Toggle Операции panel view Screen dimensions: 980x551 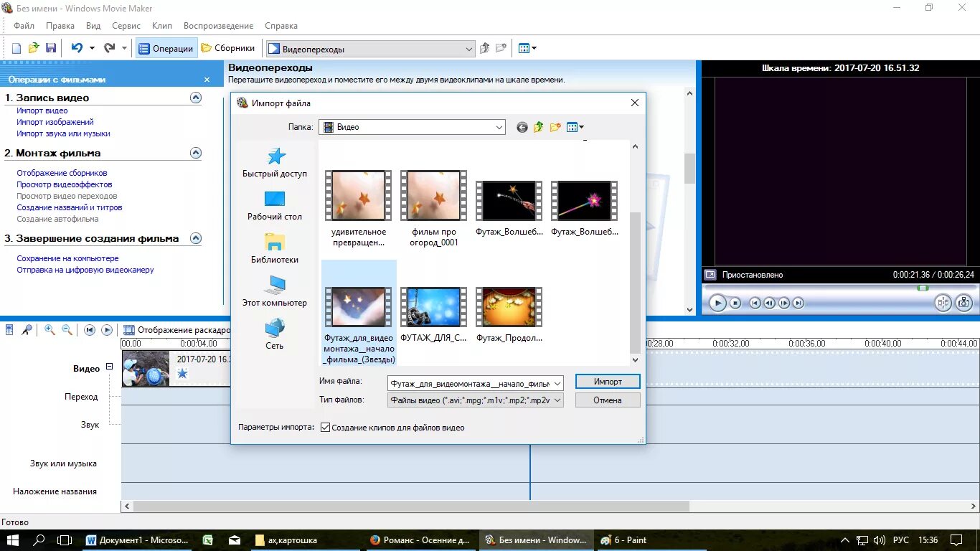[x=165, y=47]
